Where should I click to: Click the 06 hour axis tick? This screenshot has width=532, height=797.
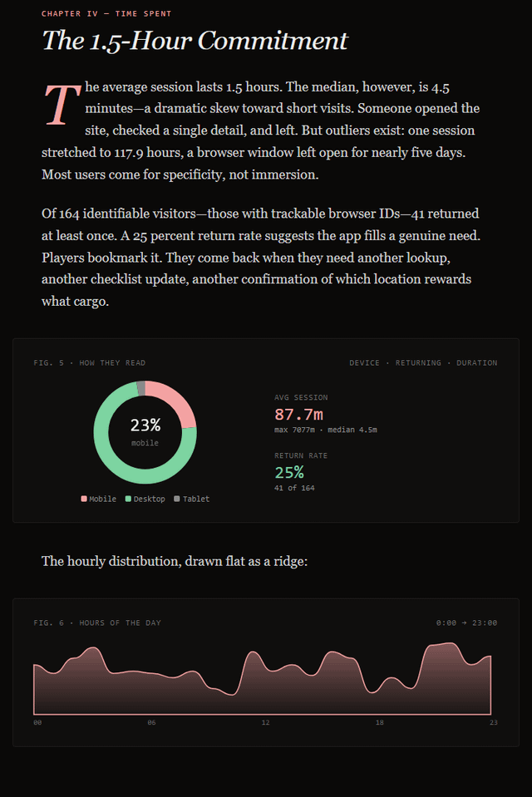(x=151, y=723)
